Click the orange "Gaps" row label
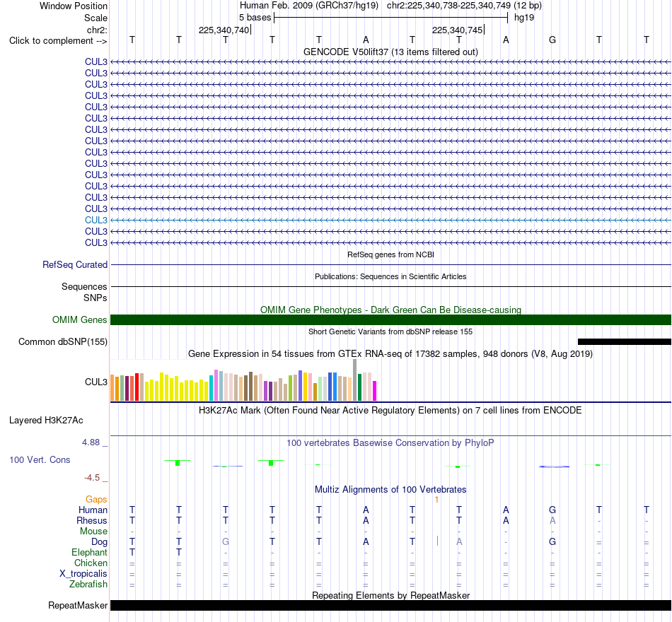This screenshot has width=672, height=622. click(96, 500)
